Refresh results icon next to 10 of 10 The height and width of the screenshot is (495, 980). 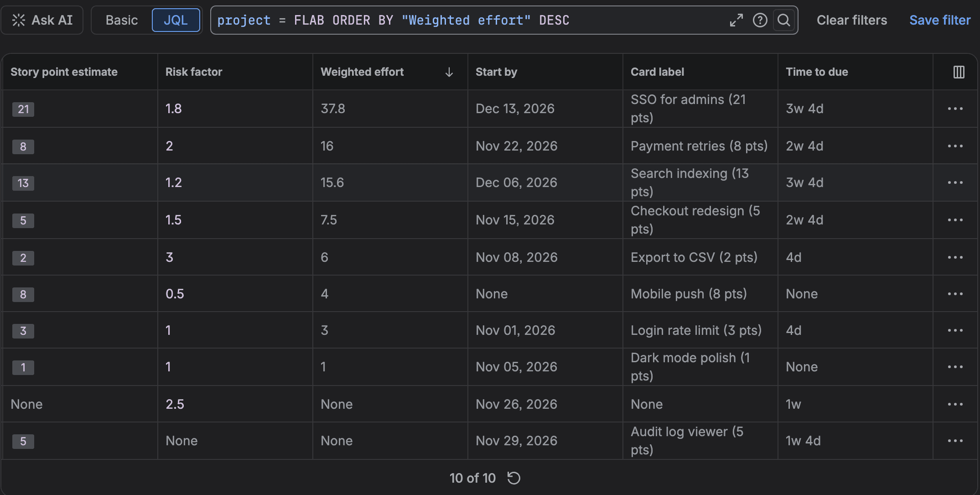(514, 478)
